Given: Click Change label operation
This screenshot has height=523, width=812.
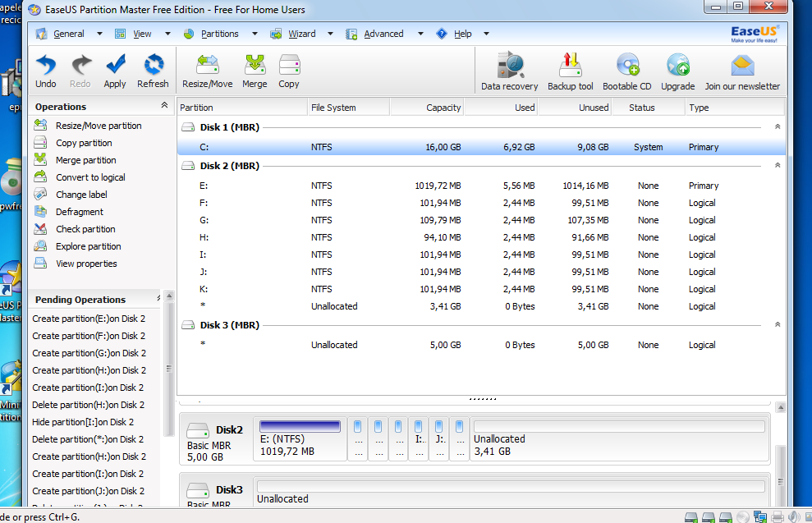Looking at the screenshot, I should (81, 195).
